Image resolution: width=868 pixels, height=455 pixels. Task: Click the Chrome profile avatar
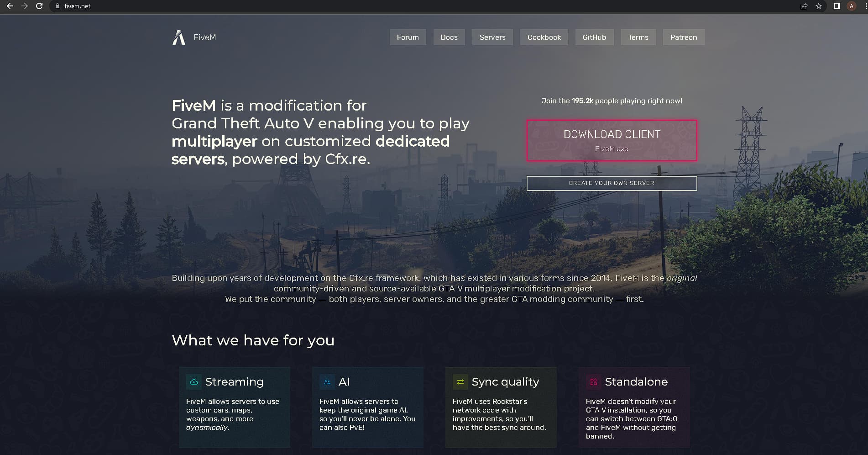pos(851,6)
